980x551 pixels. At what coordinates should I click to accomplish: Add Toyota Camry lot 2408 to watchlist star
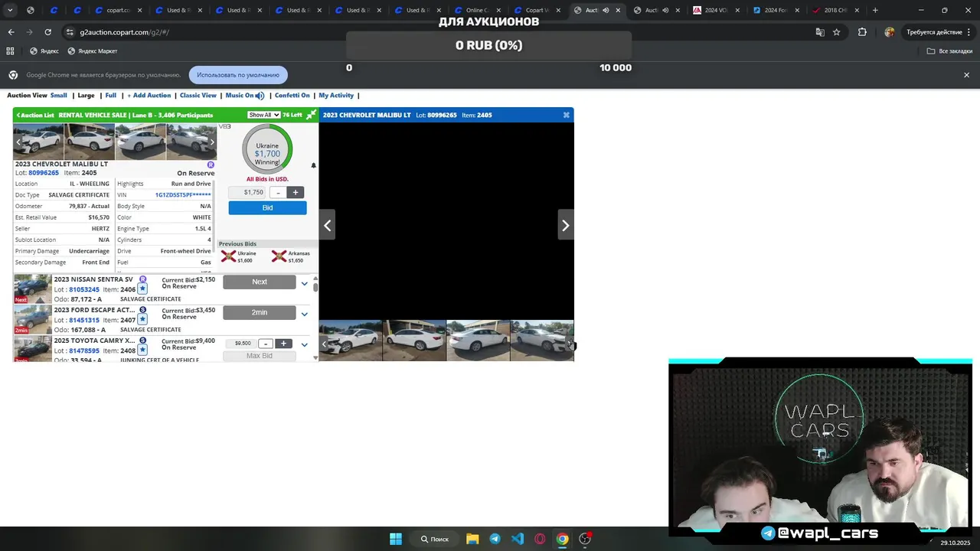click(x=142, y=350)
